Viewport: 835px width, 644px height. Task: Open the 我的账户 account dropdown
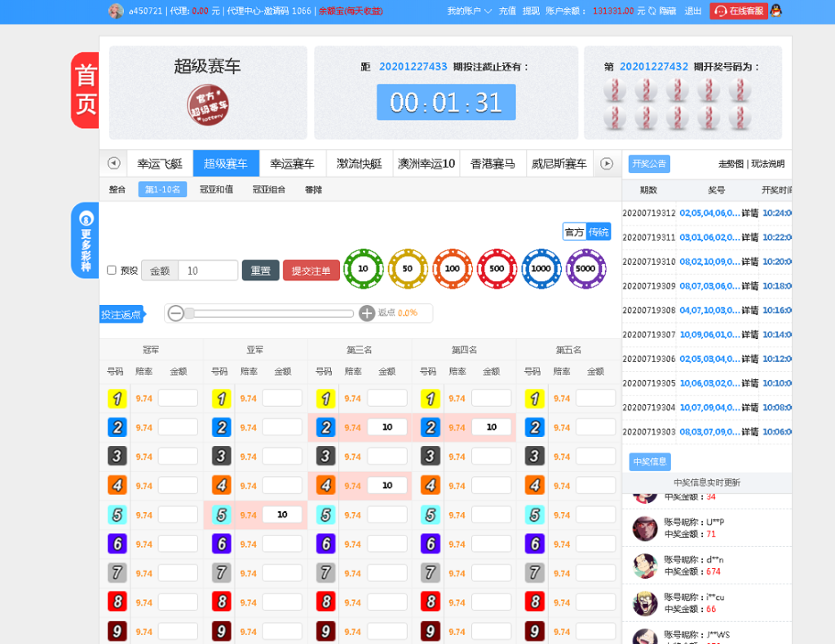point(465,12)
